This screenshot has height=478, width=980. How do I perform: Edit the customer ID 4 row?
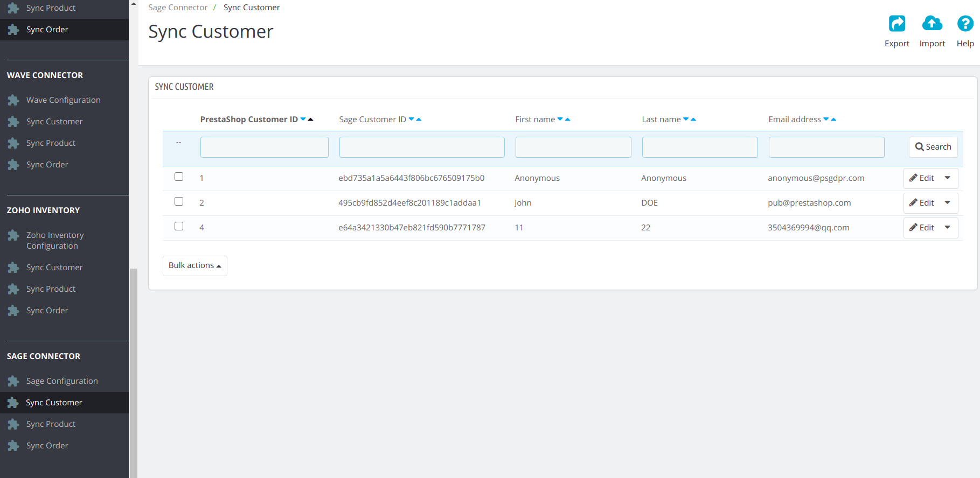tap(922, 228)
